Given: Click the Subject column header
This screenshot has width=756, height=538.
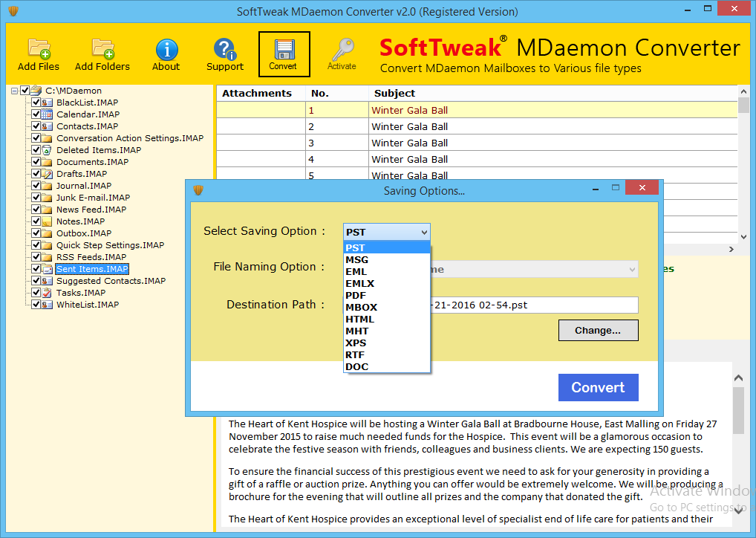Looking at the screenshot, I should pyautogui.click(x=553, y=93).
